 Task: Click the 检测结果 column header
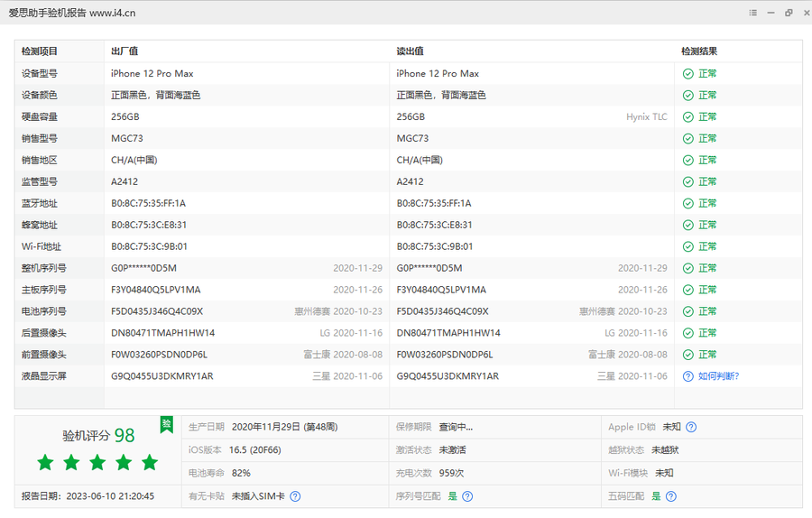pyautogui.click(x=699, y=51)
